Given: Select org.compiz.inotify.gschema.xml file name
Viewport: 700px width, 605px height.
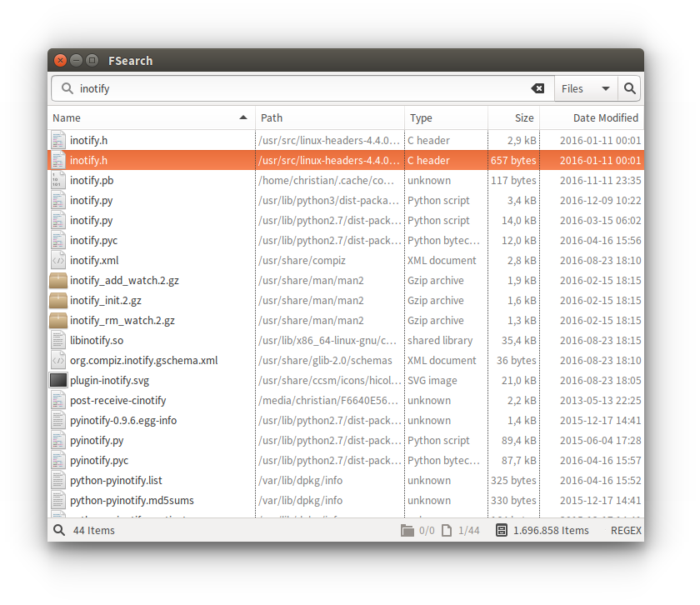Looking at the screenshot, I should [x=143, y=360].
